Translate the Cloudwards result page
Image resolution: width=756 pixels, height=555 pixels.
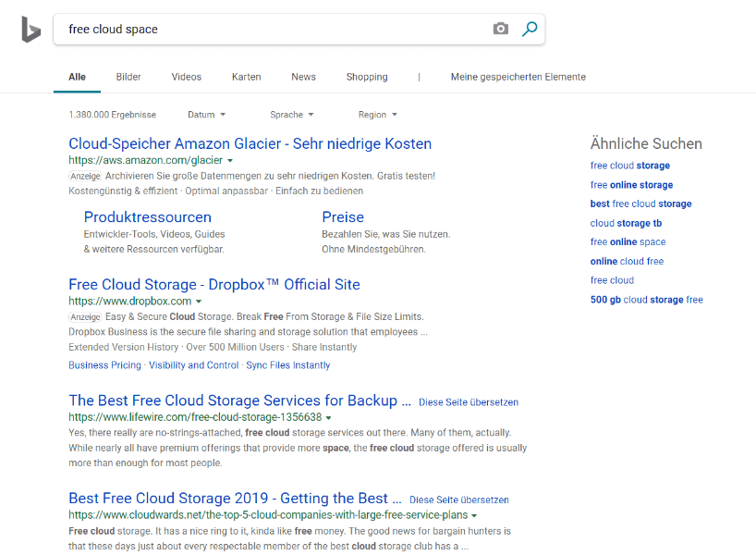(x=459, y=500)
